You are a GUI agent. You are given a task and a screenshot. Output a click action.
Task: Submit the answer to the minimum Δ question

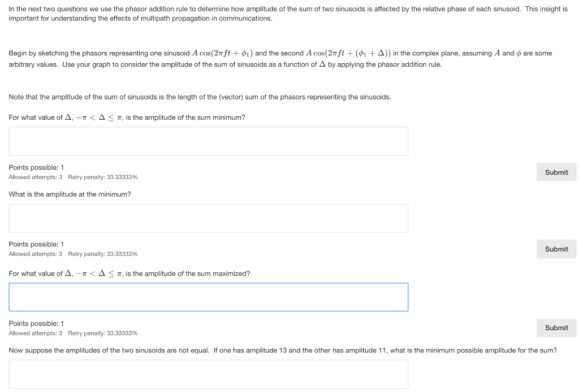pyautogui.click(x=556, y=172)
